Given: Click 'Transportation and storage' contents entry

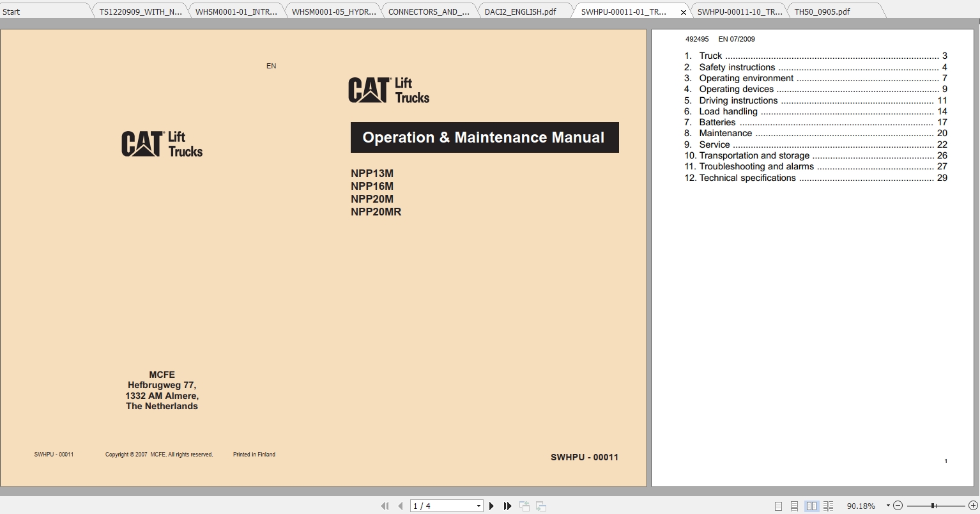Looking at the screenshot, I should [816, 155].
